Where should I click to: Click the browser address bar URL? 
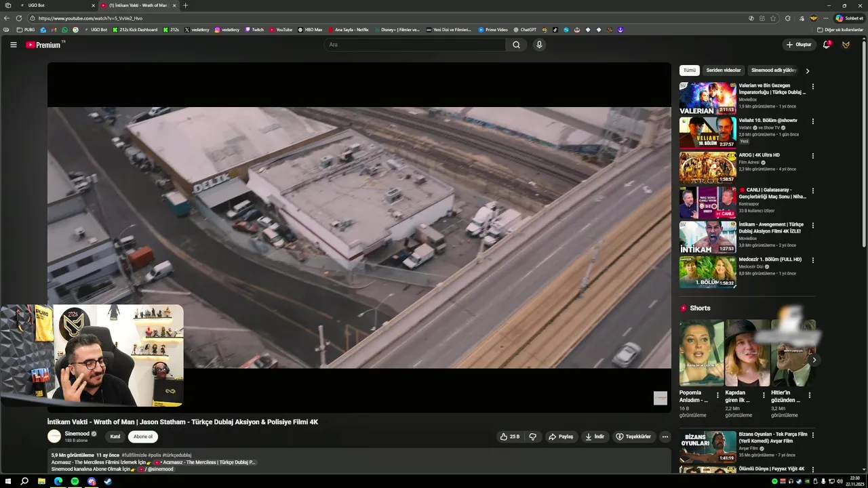coord(90,18)
